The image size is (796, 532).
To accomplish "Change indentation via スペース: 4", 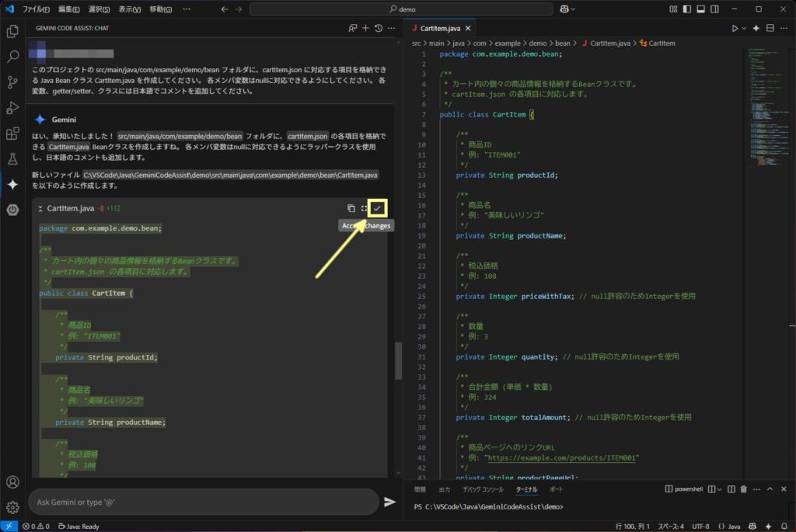I will pyautogui.click(x=671, y=527).
